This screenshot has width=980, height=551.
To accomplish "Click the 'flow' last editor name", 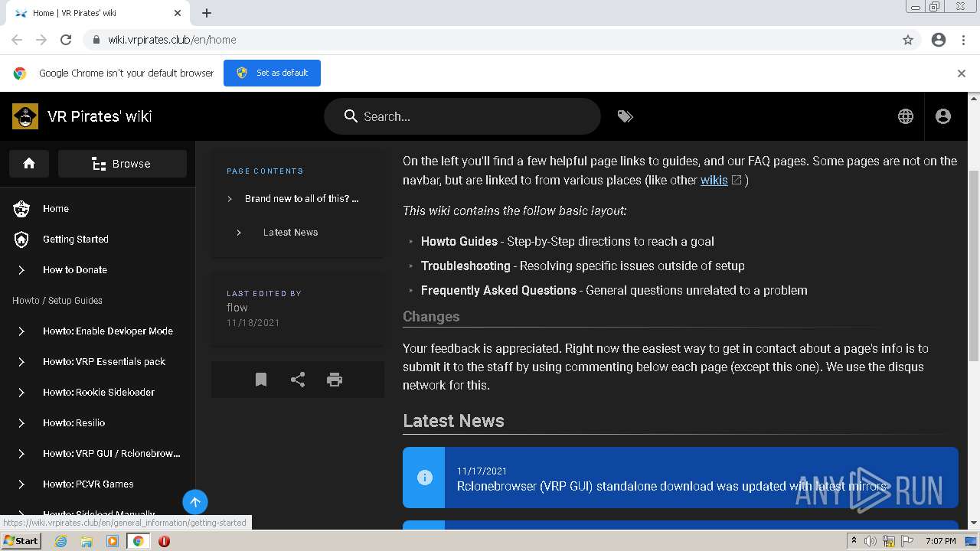I will [x=237, y=308].
